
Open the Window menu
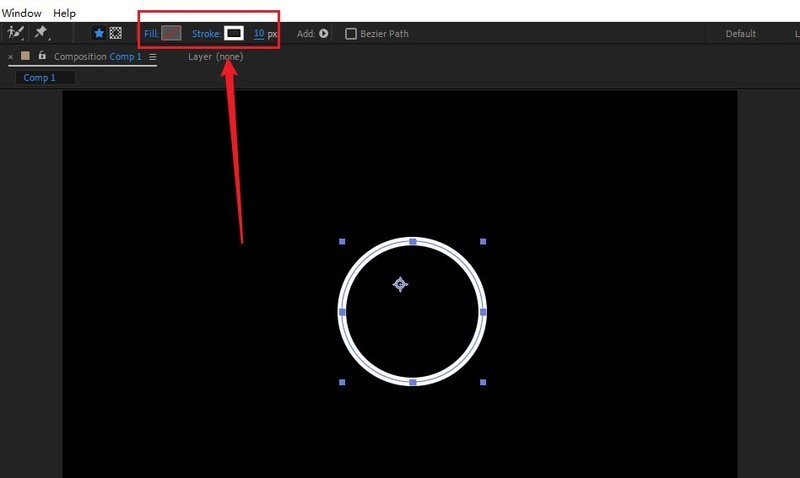coord(21,13)
